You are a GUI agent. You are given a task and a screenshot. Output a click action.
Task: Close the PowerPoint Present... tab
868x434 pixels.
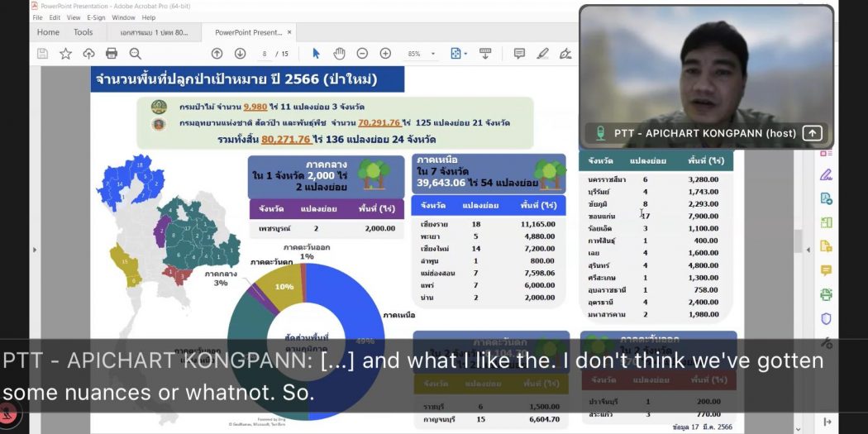[x=289, y=33]
